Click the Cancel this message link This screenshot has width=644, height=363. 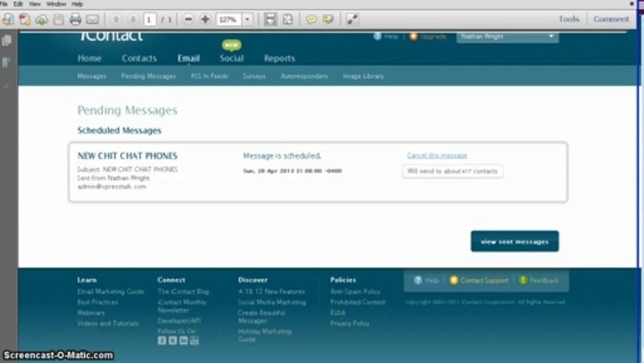[x=437, y=155]
